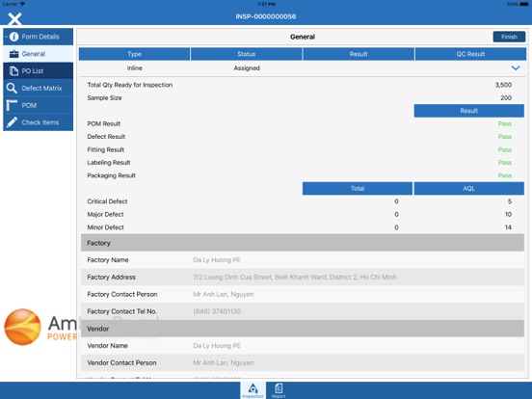
Task: Select the General briefcase icon
Action: point(13,54)
